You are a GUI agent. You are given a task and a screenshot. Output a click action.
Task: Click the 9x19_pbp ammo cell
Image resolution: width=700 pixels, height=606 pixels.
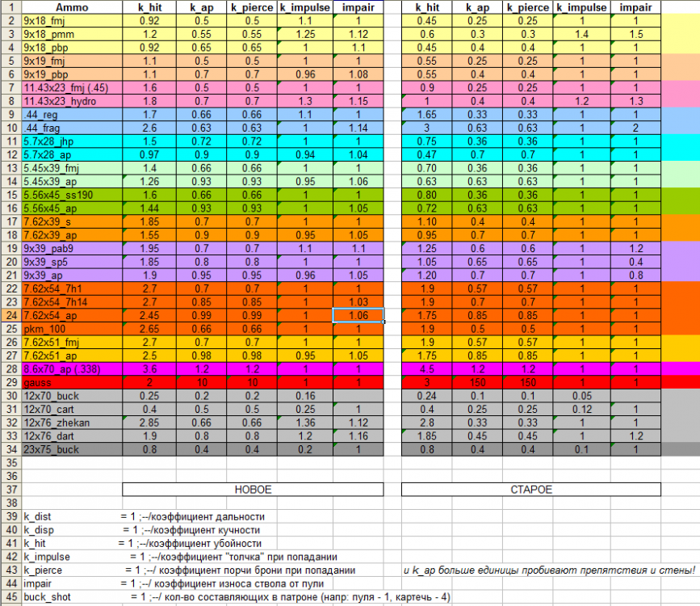(x=72, y=74)
